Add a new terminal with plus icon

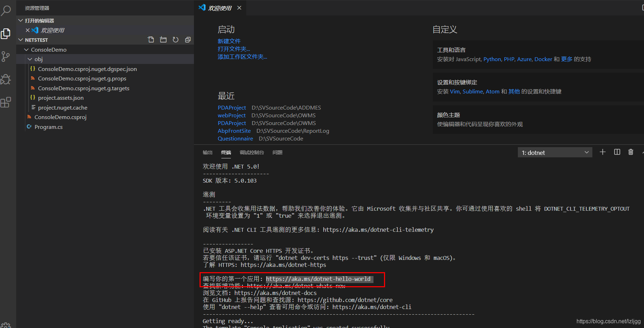click(x=603, y=152)
